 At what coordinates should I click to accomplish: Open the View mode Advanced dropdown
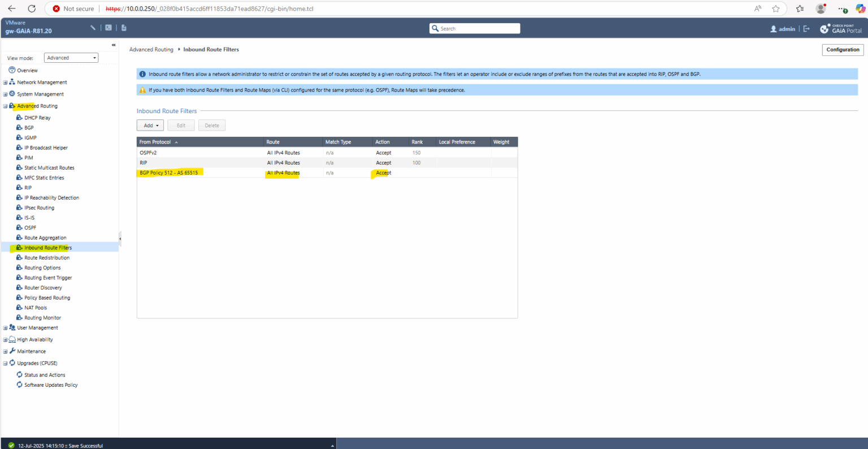[x=72, y=58]
